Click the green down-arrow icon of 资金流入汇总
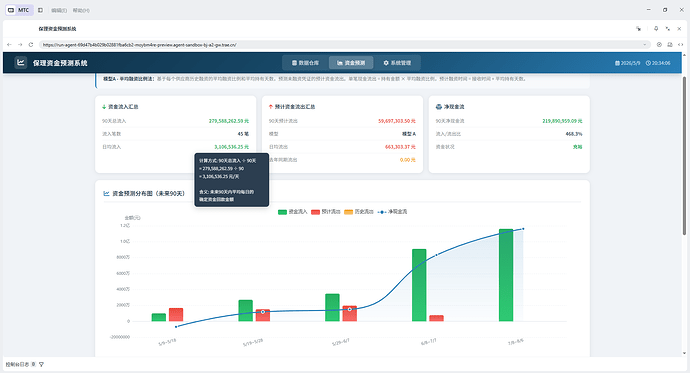The height and width of the screenshot is (373, 690). [x=104, y=106]
